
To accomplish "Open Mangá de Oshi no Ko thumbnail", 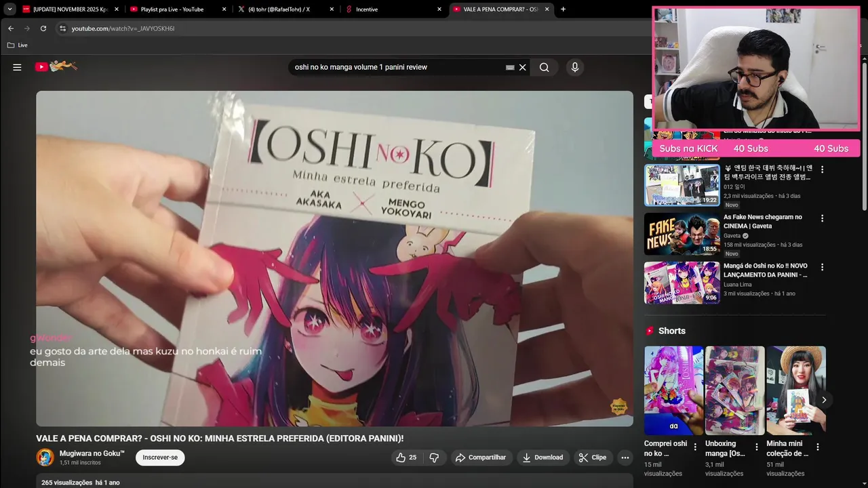I will click(682, 283).
